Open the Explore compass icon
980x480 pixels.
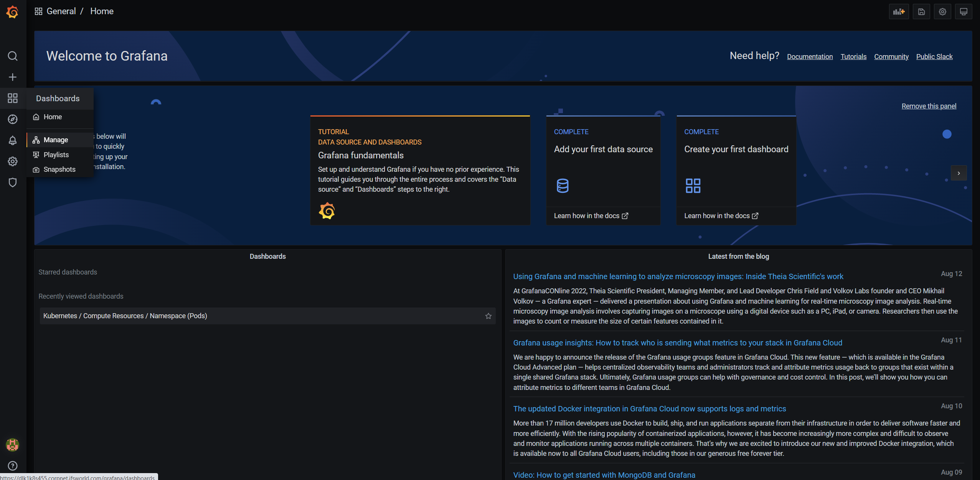pyautogui.click(x=13, y=119)
